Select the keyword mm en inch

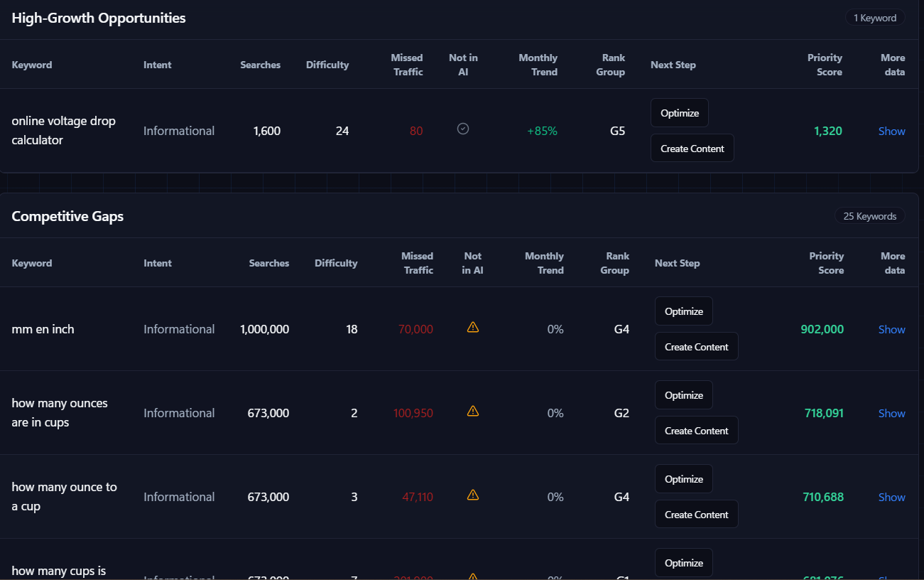point(43,329)
